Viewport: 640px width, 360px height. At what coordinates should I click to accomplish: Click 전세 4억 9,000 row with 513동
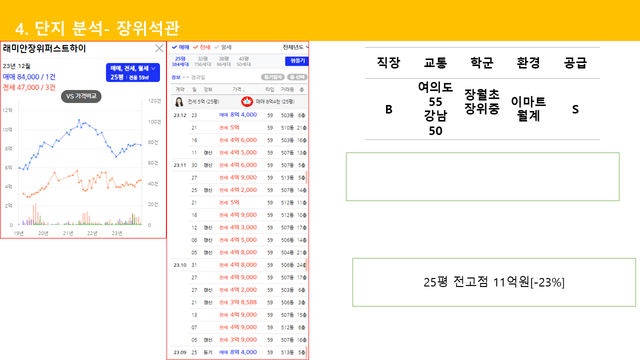point(239,178)
